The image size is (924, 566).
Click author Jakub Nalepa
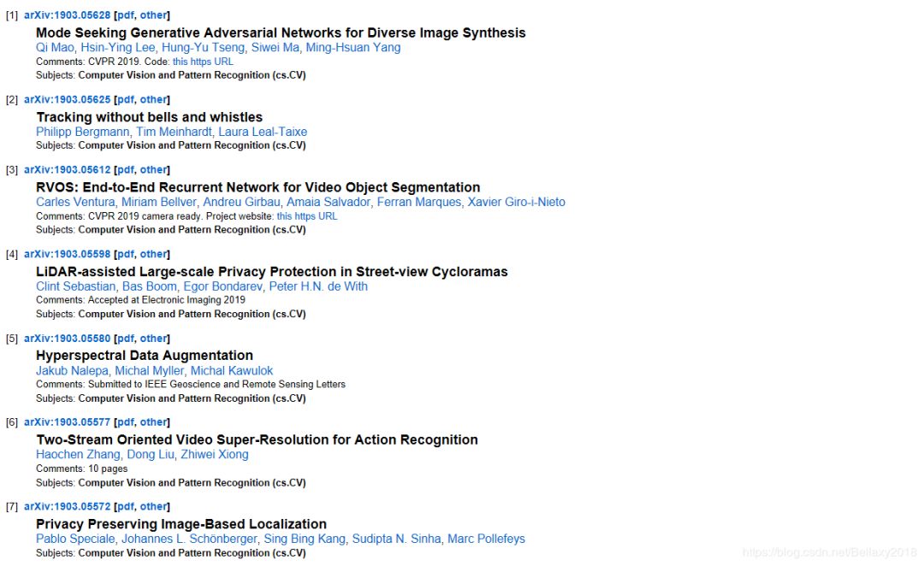tap(72, 371)
